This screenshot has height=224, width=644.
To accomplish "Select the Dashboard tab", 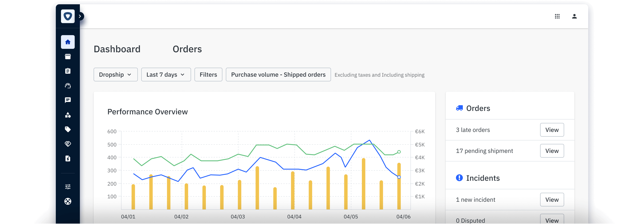I will click(117, 49).
